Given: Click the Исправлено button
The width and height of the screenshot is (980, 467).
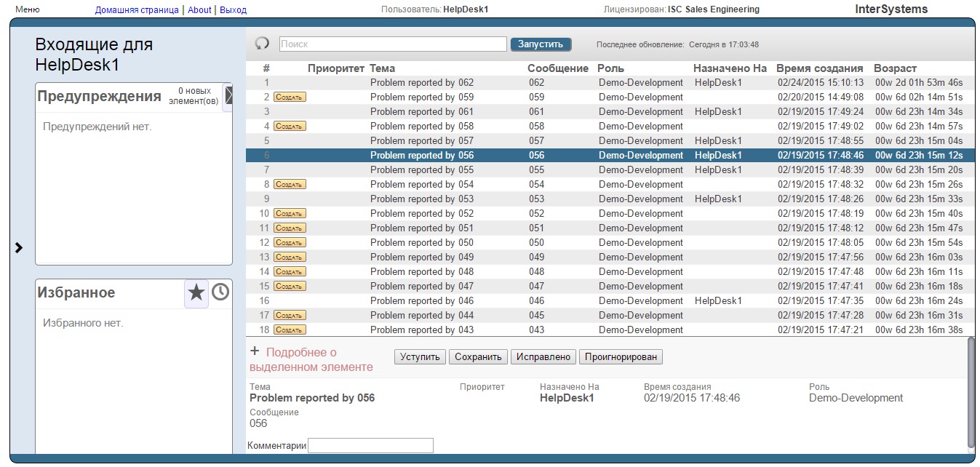Looking at the screenshot, I should pyautogui.click(x=543, y=357).
